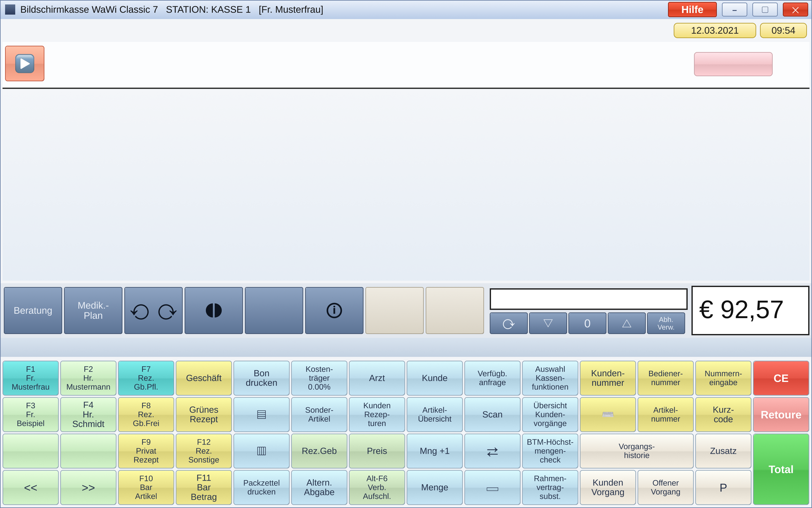812x508 pixels.
Task: Open Übersicht Kundenvorgänge
Action: (x=550, y=415)
